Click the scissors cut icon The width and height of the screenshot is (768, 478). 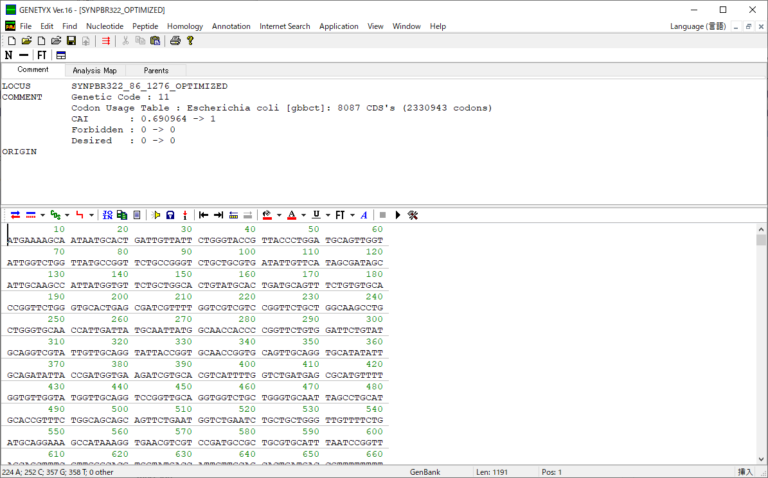tap(125, 41)
